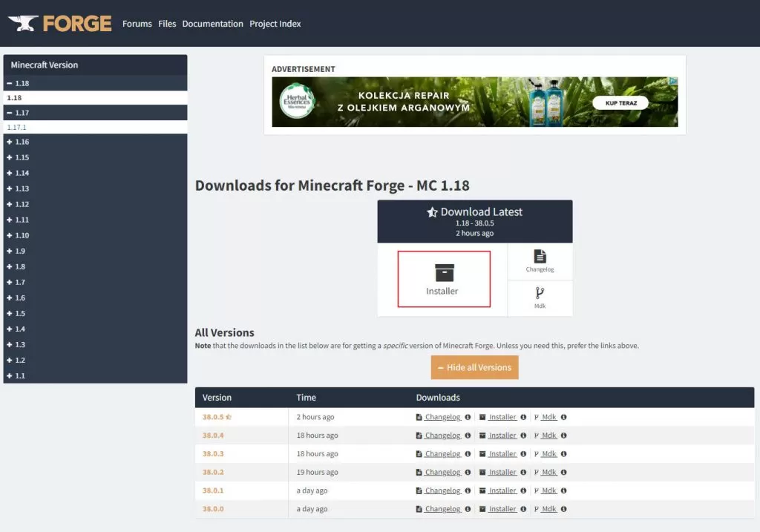Open version 38.0.1 link
760x532 pixels.
pyautogui.click(x=213, y=490)
